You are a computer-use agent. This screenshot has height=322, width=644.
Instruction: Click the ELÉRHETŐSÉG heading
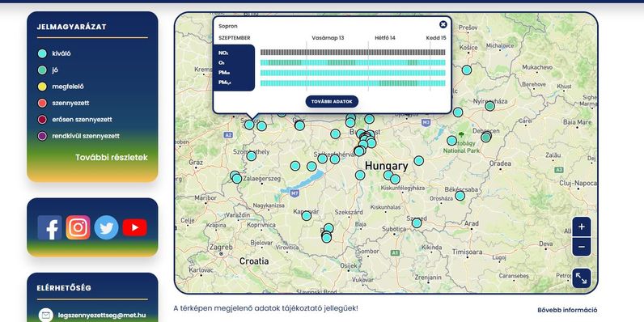coord(64,288)
